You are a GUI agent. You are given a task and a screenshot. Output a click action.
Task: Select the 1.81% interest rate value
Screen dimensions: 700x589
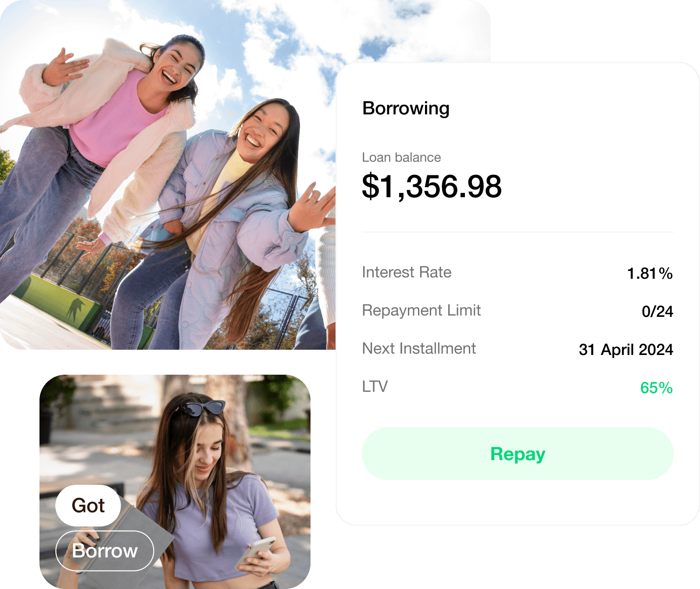tap(650, 273)
